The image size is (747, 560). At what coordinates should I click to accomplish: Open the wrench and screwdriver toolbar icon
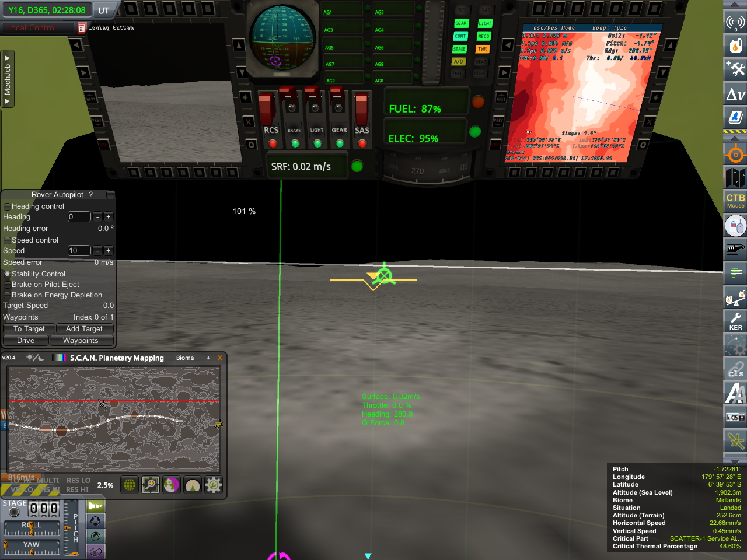coord(735,69)
